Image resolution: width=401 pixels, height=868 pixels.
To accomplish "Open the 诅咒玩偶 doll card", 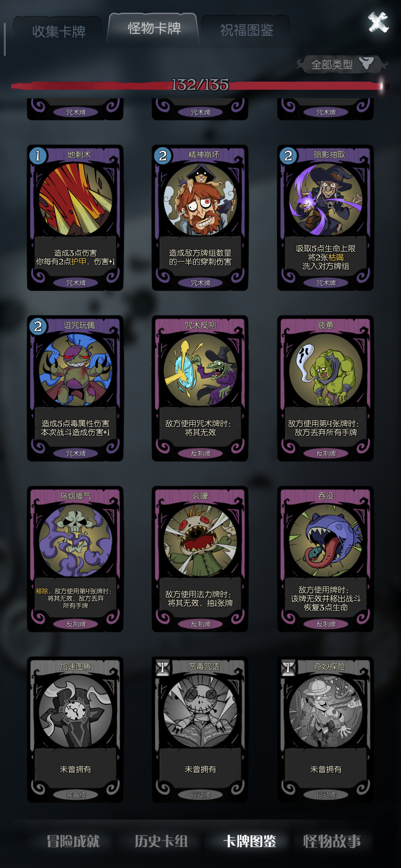I will point(75,388).
